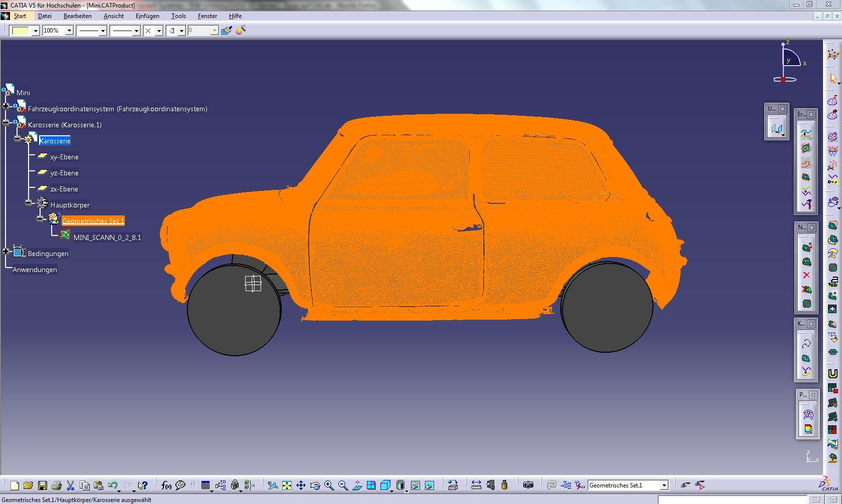Select zx-Ebene in the tree

click(64, 189)
